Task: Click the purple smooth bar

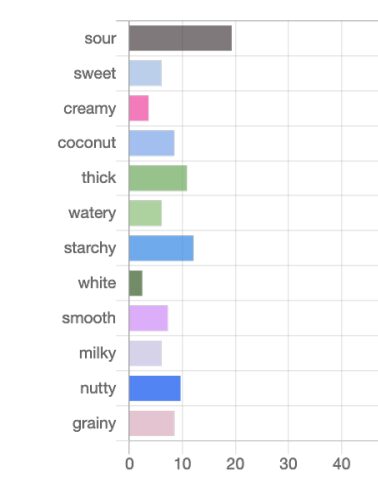Action: point(148,318)
